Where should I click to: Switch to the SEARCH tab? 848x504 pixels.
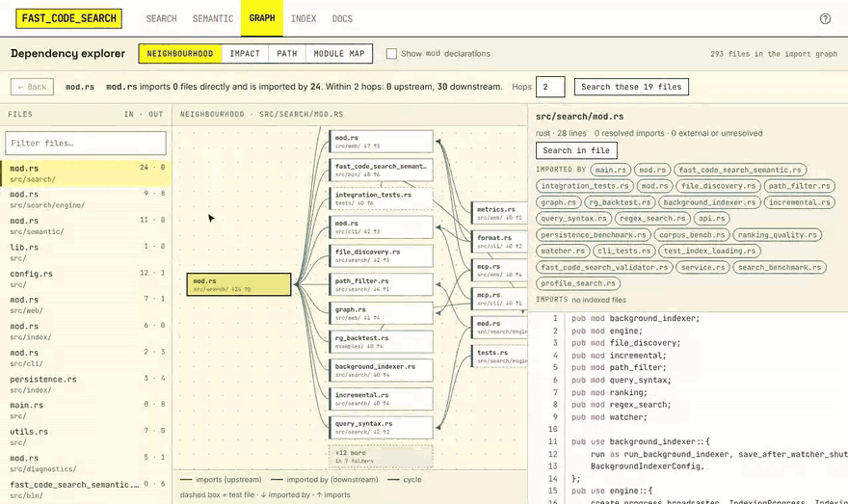pos(161,18)
